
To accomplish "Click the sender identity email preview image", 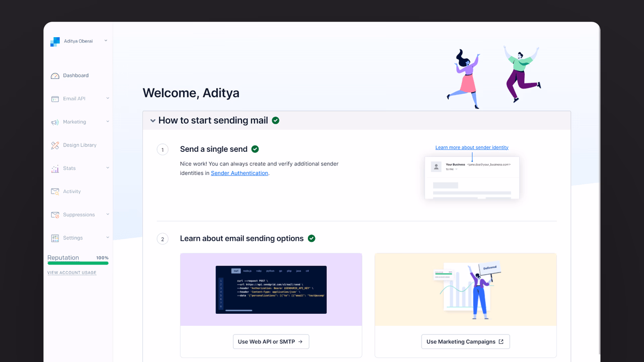I will tap(472, 177).
